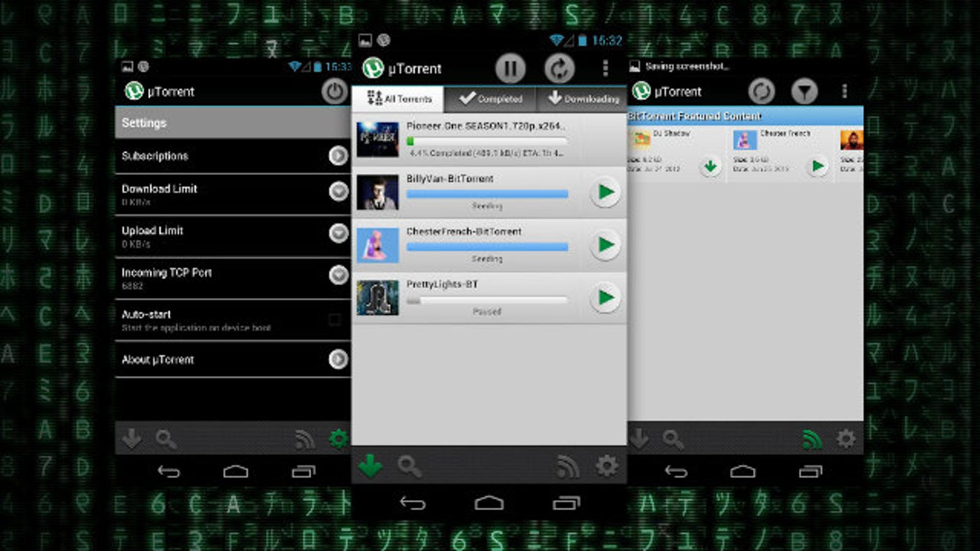Open the ChesterFrench-BitTorrent thumbnail
Screen dimensions: 980x551
coord(377,245)
